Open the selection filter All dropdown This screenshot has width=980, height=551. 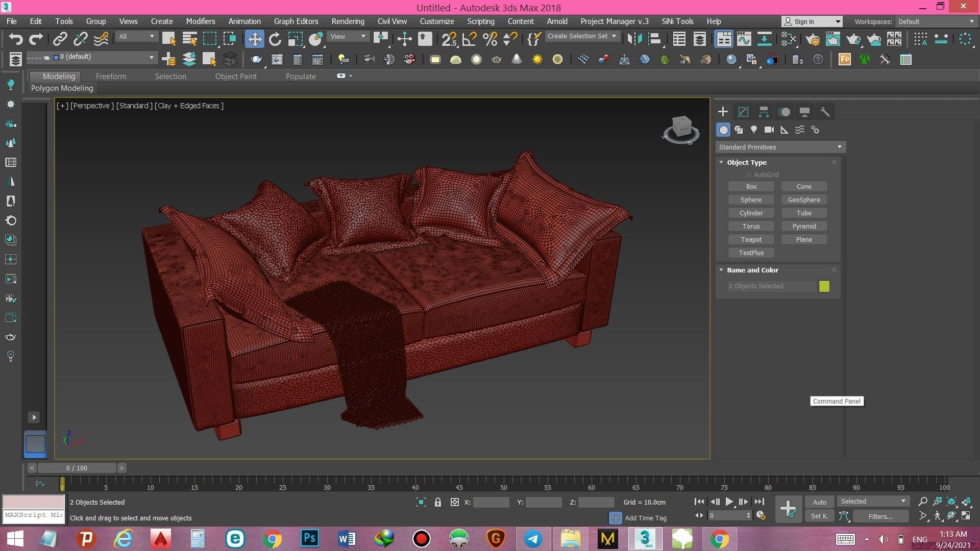click(x=136, y=36)
